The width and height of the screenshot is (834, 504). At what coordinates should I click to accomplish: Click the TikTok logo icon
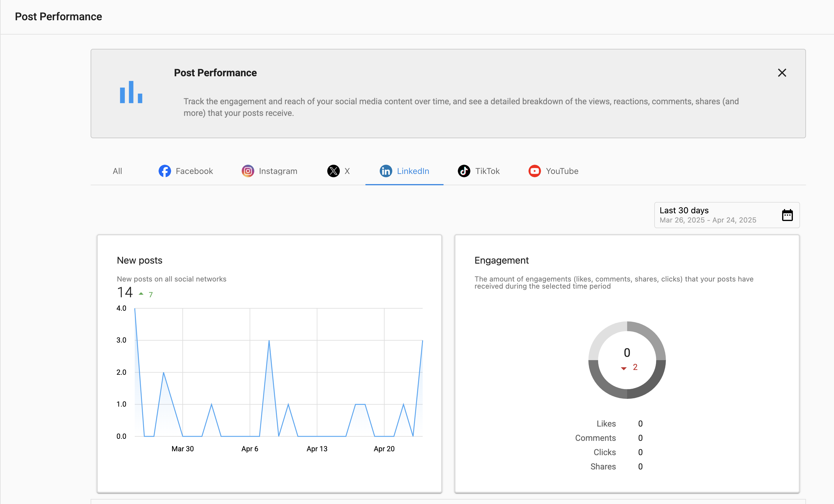464,171
